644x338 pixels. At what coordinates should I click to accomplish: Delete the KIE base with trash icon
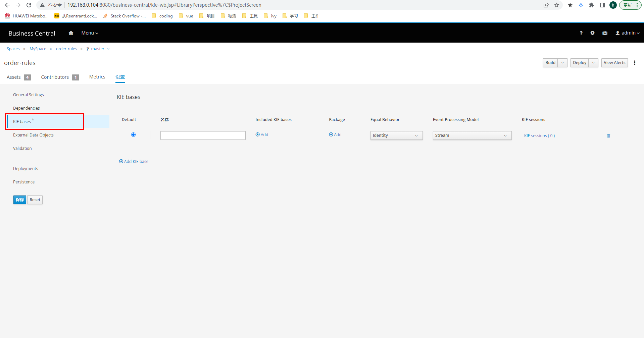608,136
